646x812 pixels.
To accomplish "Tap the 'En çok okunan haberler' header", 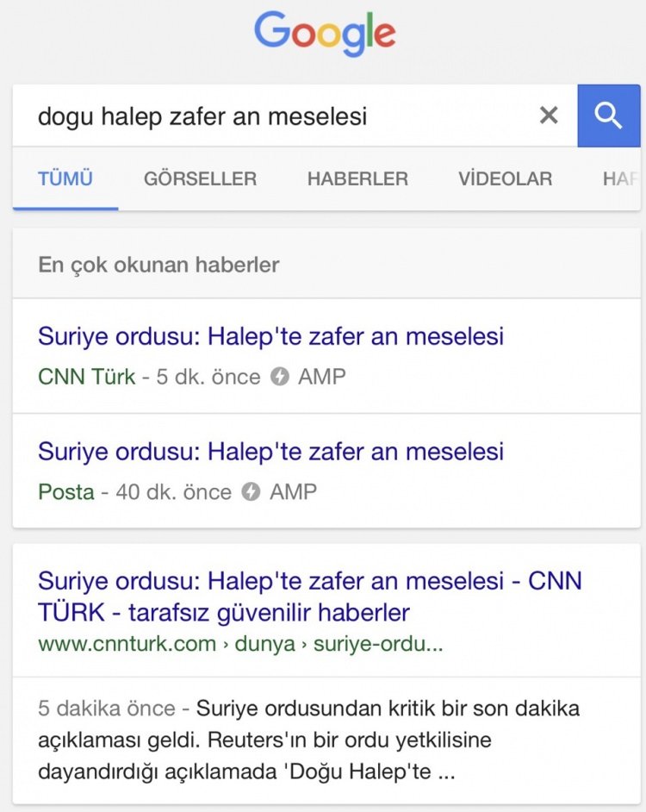I will tap(158, 265).
